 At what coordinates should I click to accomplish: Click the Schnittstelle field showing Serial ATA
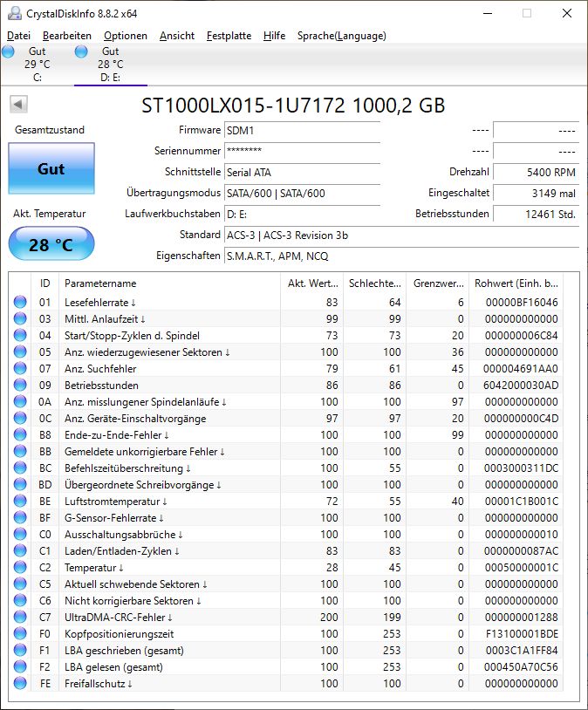click(302, 173)
